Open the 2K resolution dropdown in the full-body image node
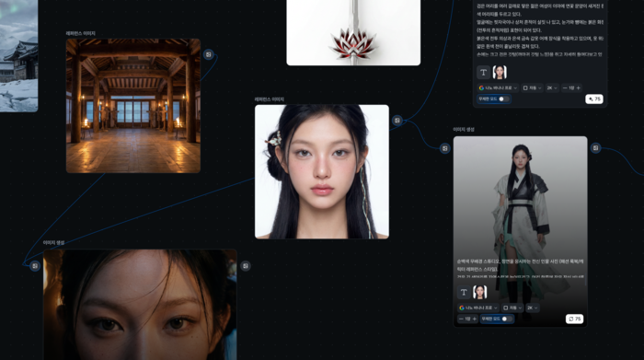Viewport: 644px width, 360px height. (533, 308)
